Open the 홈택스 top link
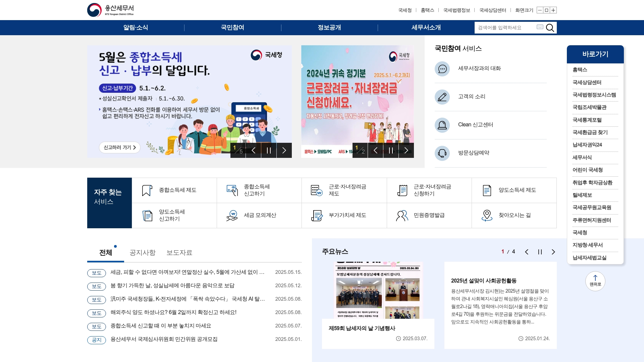The width and height of the screenshot is (644, 362). pos(427,10)
